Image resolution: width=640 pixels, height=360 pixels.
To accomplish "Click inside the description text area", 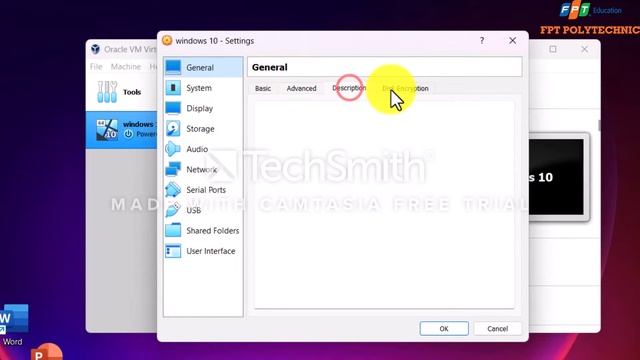I will (x=384, y=205).
